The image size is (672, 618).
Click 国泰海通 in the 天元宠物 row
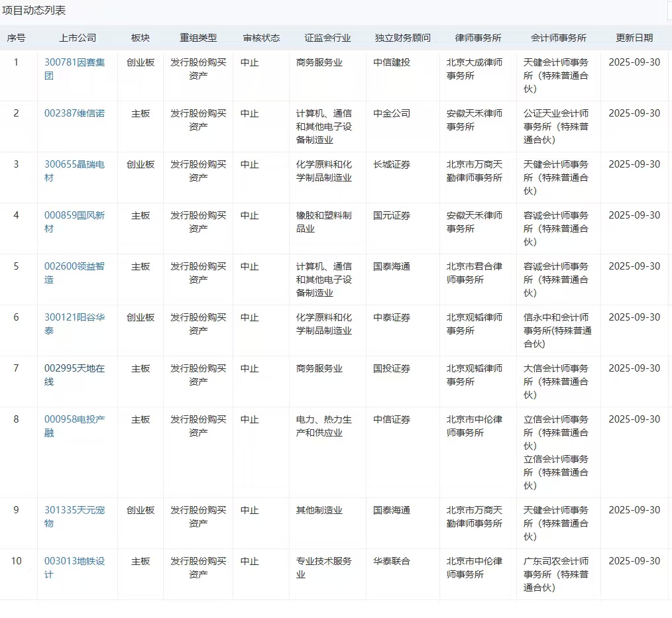392,510
